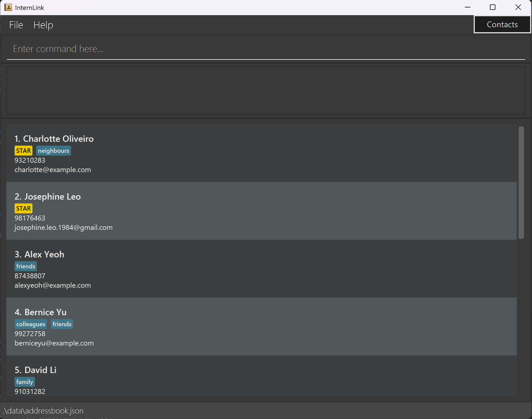Click the empty result display box
This screenshot has height=419, width=532.
click(265, 91)
